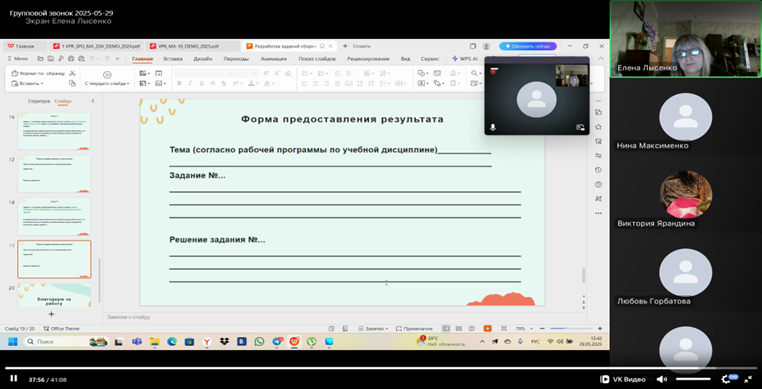The height and width of the screenshot is (389, 762).
Task: Switch to the Структура pane tab
Action: tap(39, 101)
